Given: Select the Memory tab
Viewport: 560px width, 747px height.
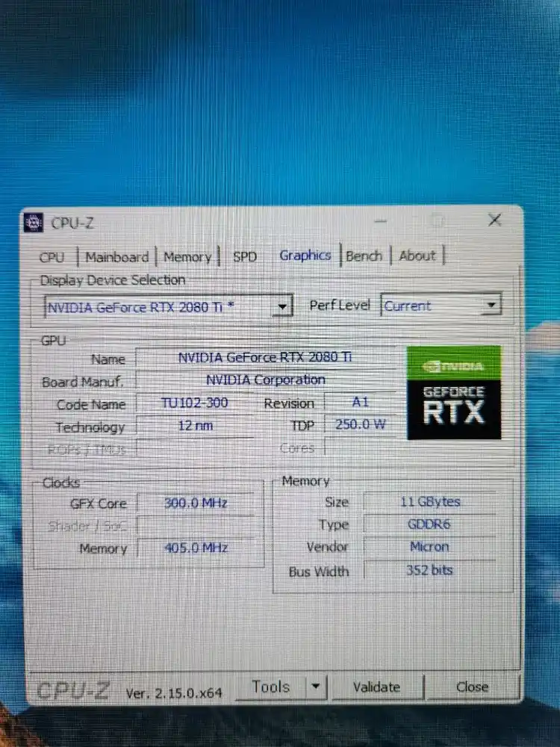Looking at the screenshot, I should pos(187,257).
